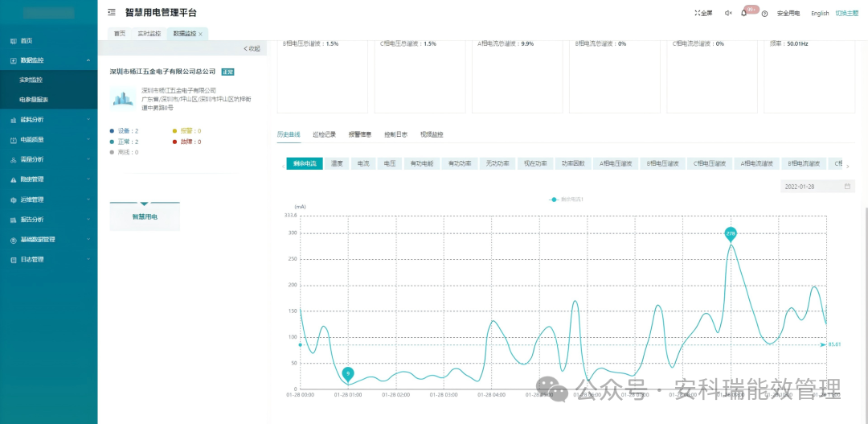Switch to the 控制日志 tab

(x=395, y=134)
